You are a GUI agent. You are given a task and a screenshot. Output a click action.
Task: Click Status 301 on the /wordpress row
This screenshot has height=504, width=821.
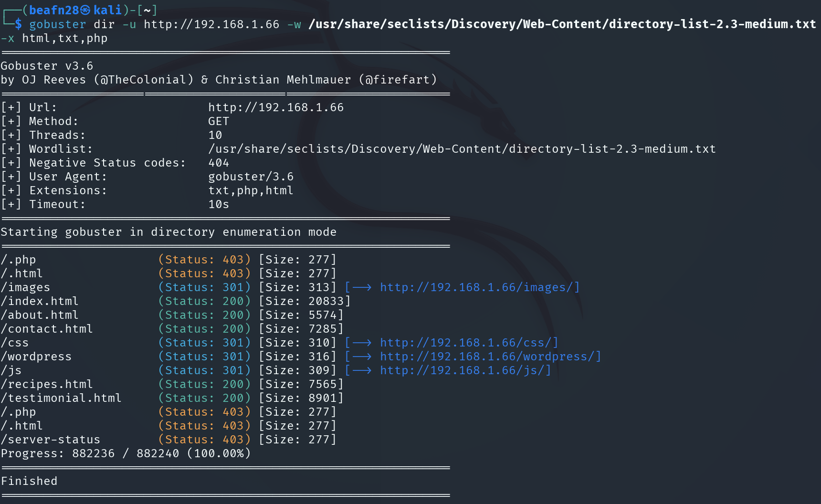point(204,357)
